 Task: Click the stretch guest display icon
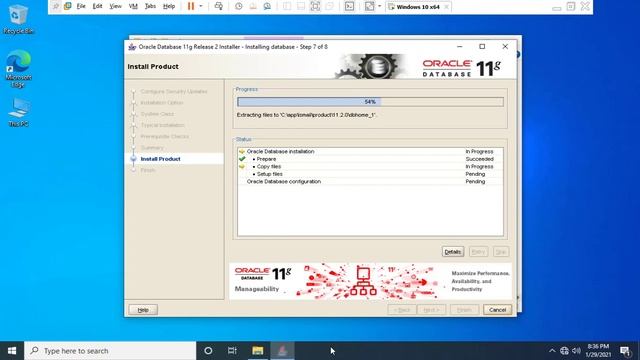point(369,6)
